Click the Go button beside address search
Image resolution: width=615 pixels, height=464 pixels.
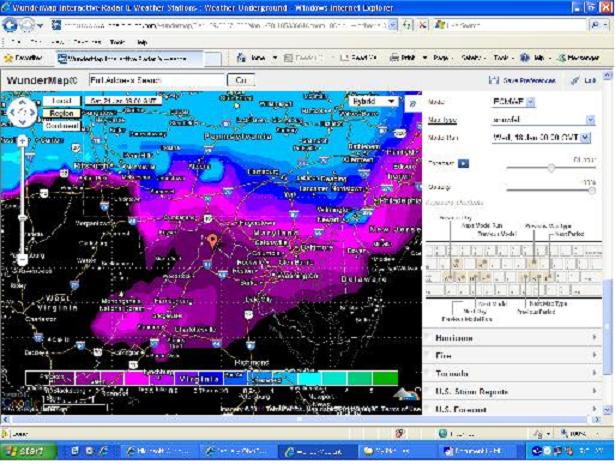point(241,80)
